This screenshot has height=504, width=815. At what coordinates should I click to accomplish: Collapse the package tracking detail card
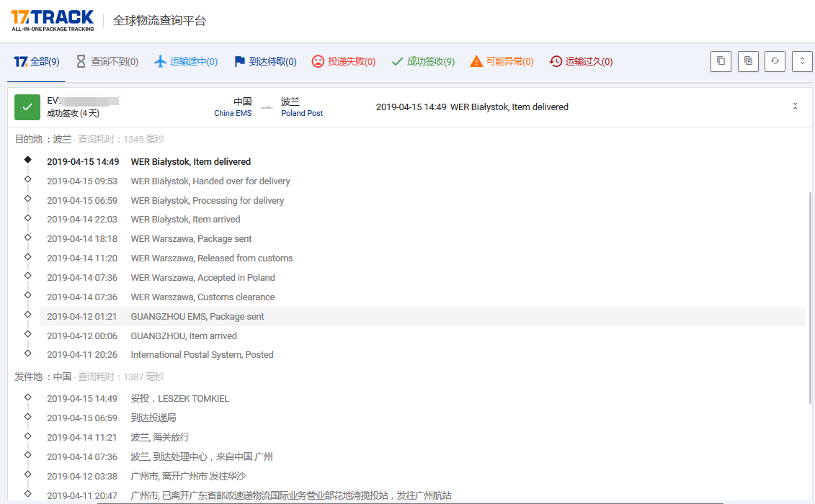click(795, 104)
